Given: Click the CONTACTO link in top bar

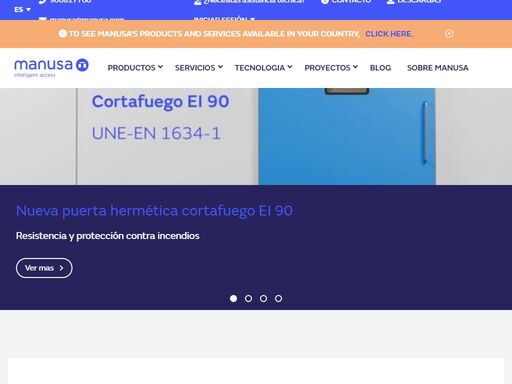Looking at the screenshot, I should click(346, 2).
